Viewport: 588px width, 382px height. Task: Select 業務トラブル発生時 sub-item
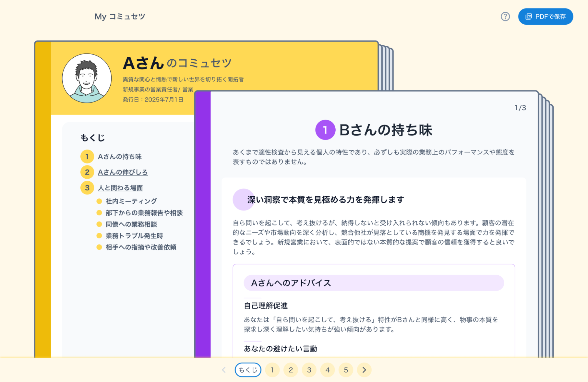[134, 236]
